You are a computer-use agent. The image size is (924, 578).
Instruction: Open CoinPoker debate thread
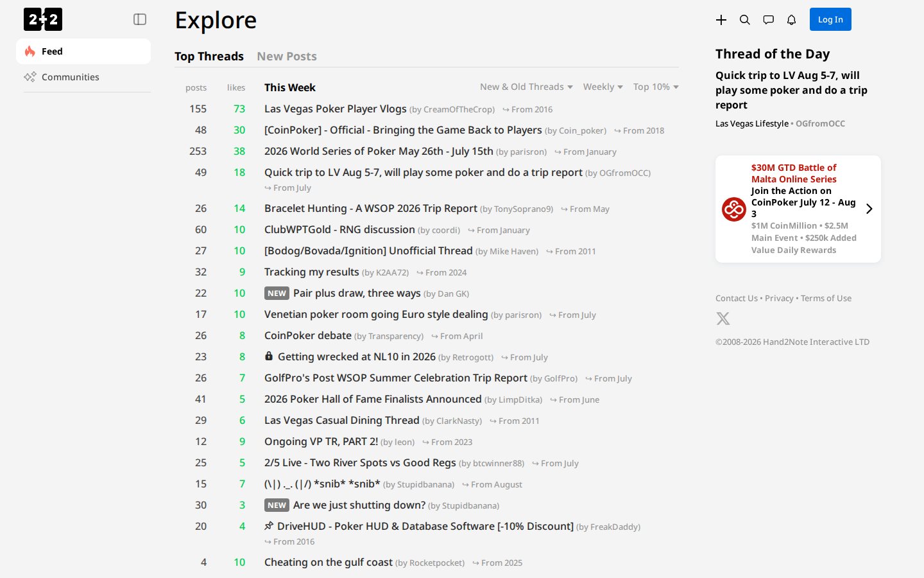(x=308, y=335)
